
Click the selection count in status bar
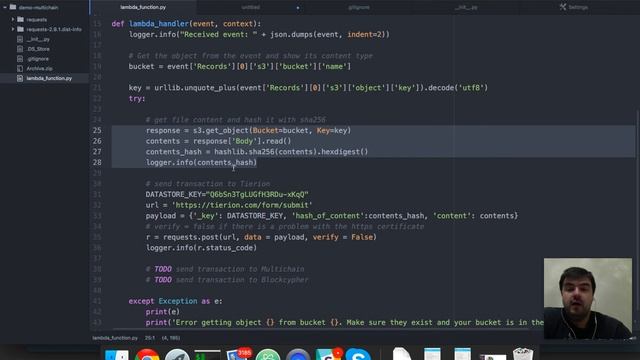171,338
